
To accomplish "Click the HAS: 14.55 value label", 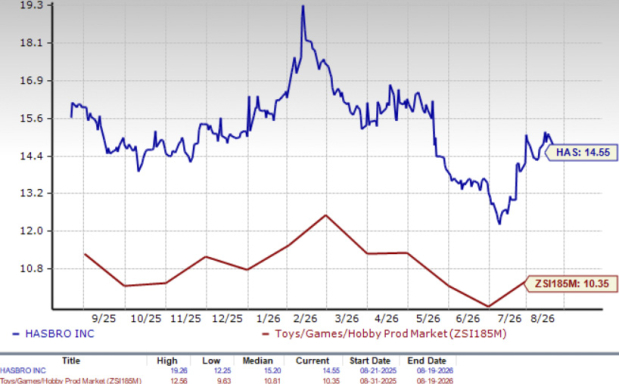I will click(x=582, y=153).
